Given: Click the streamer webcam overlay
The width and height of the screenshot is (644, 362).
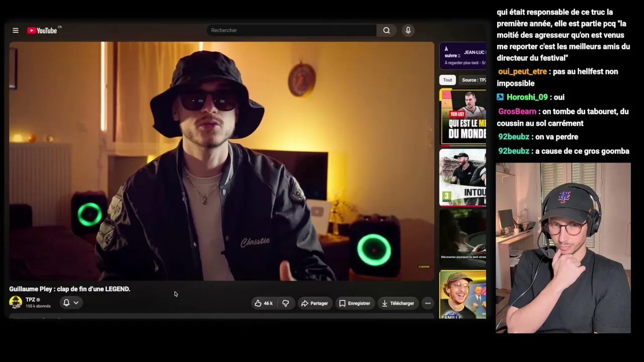Looking at the screenshot, I should (x=563, y=248).
